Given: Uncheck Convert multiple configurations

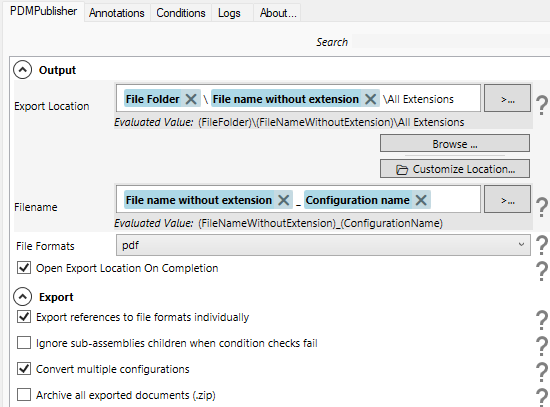Looking at the screenshot, I should tap(24, 369).
